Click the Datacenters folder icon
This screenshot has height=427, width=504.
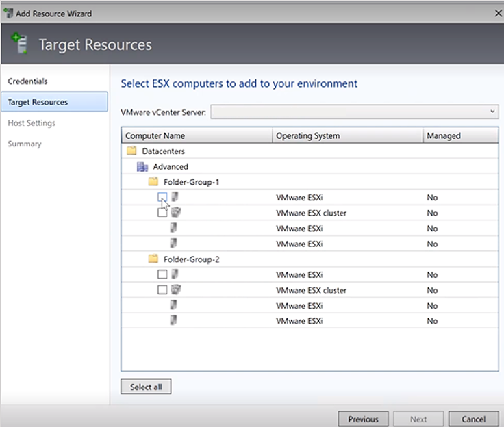click(131, 151)
